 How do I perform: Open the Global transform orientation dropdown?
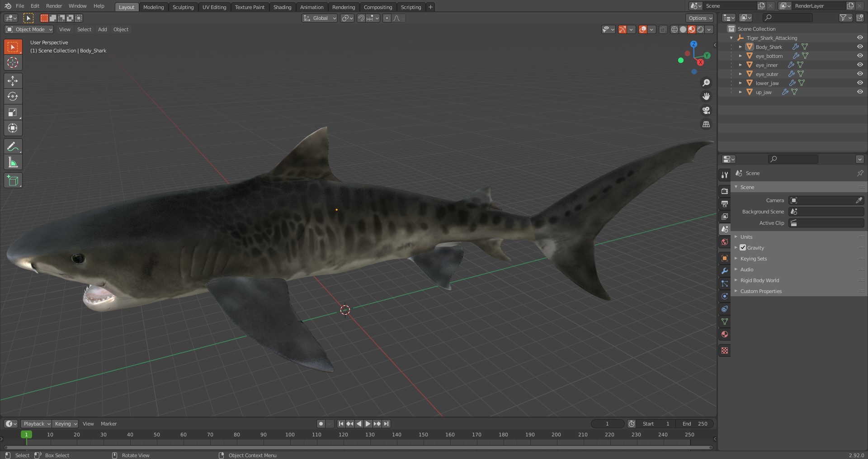320,18
